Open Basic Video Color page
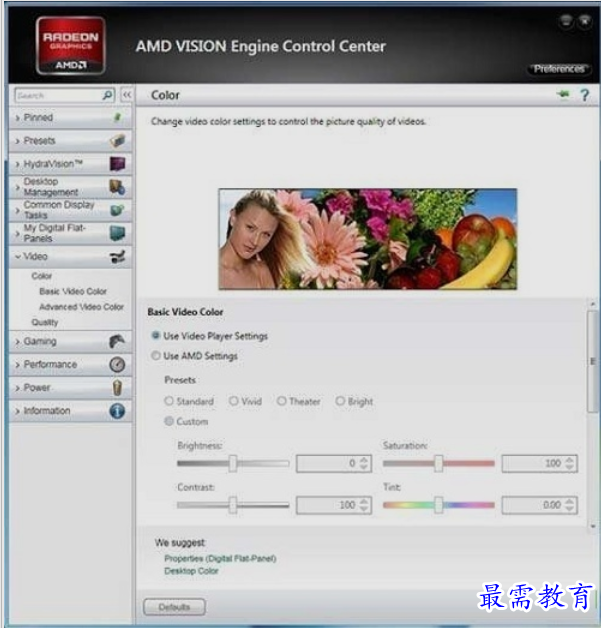 (x=73, y=292)
